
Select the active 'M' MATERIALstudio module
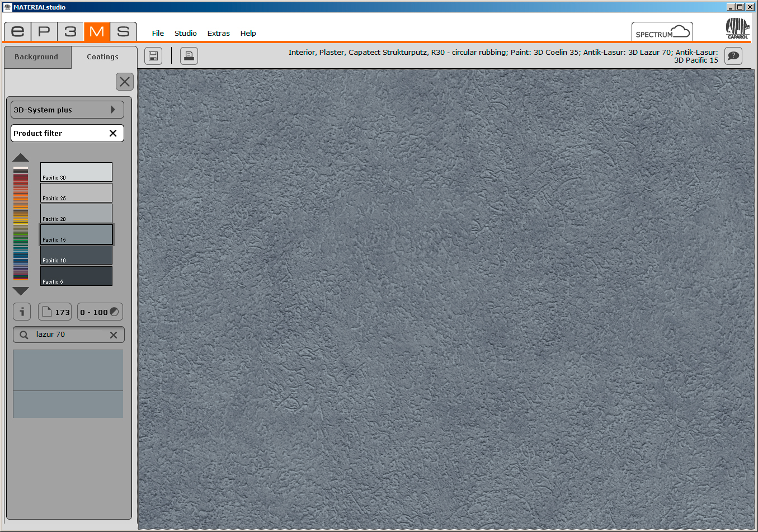[97, 31]
